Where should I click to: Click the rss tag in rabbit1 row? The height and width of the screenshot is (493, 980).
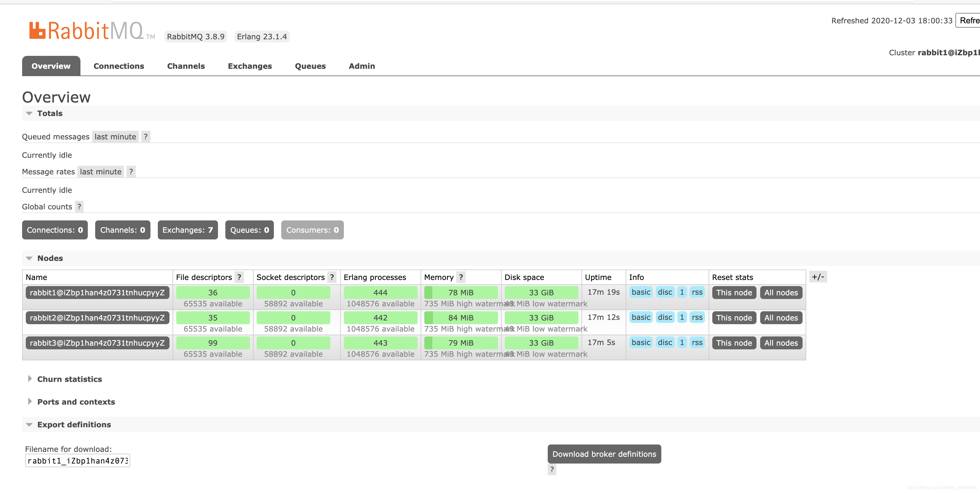click(x=697, y=292)
